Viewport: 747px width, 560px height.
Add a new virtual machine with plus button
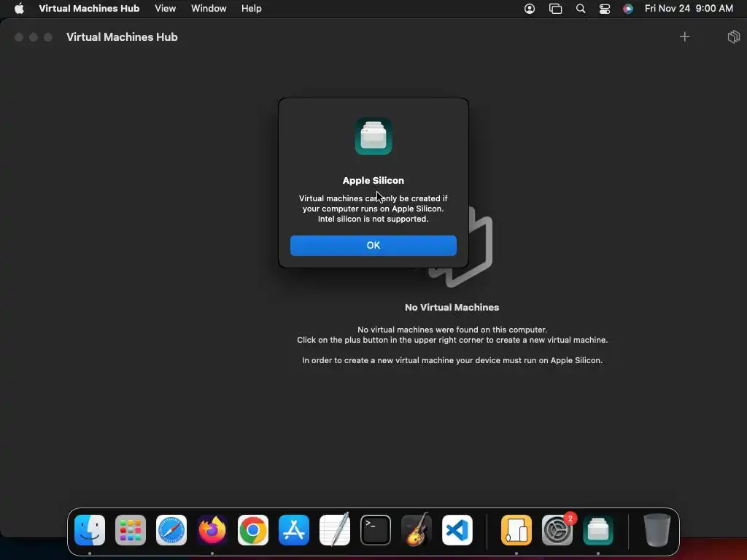[x=684, y=36]
